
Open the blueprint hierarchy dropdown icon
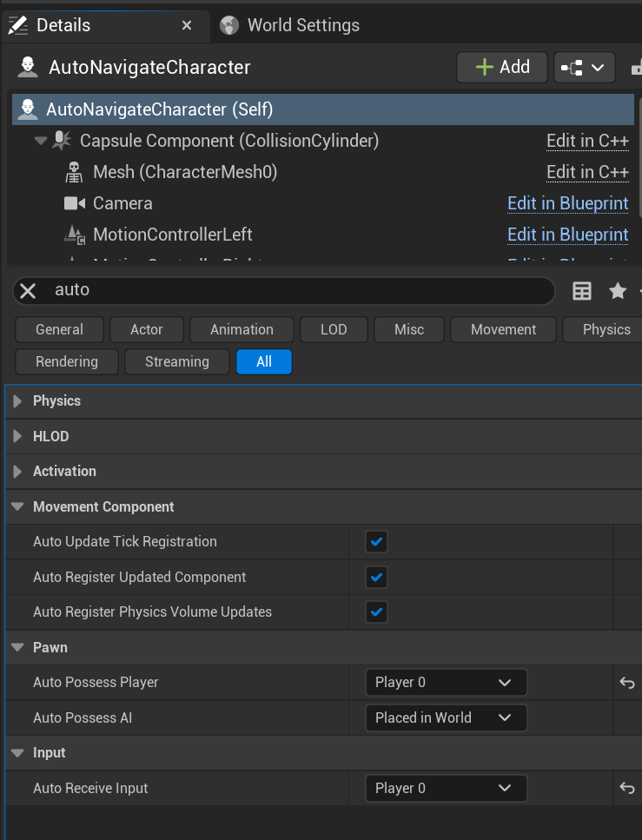click(584, 68)
